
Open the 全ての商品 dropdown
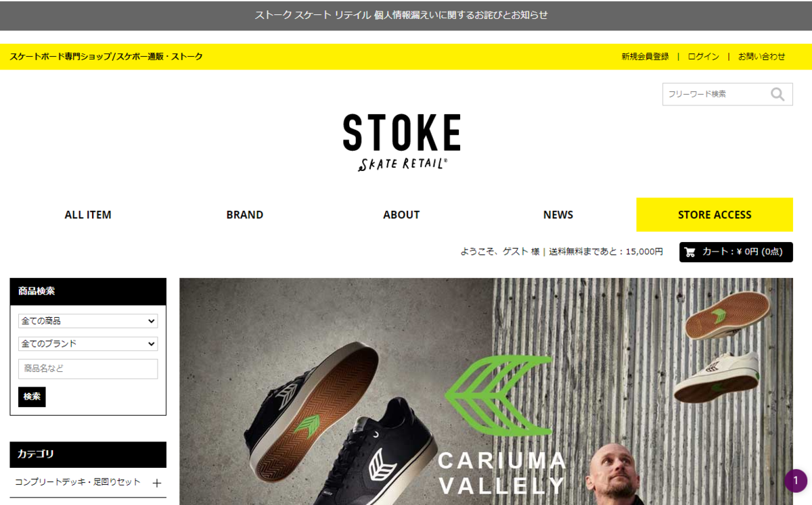88,321
